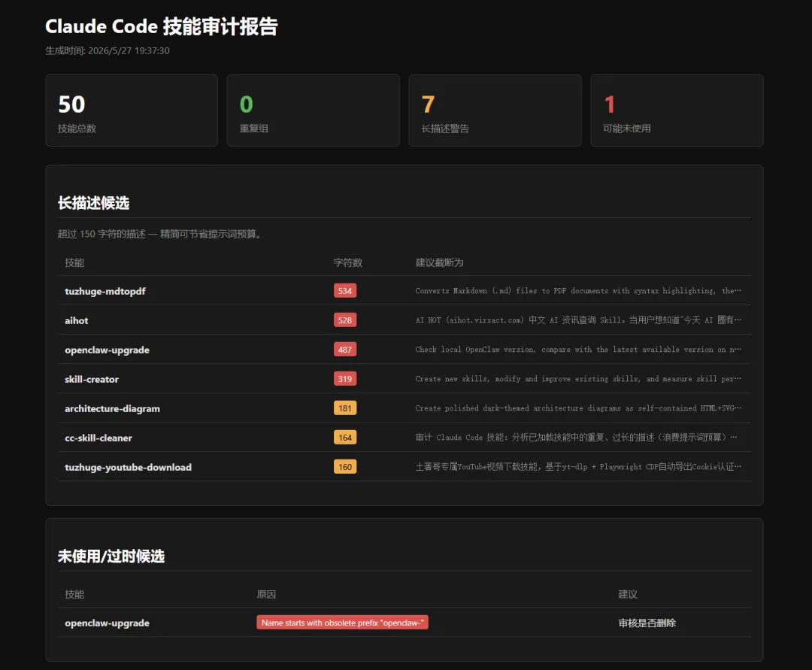Click the 534 character count badge
The width and height of the screenshot is (812, 670).
pos(345,291)
